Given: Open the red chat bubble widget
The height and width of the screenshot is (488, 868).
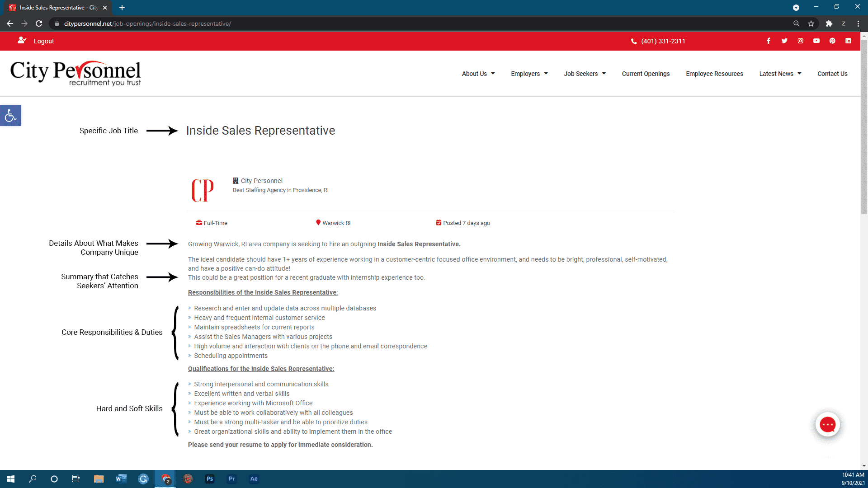Looking at the screenshot, I should pyautogui.click(x=828, y=425).
